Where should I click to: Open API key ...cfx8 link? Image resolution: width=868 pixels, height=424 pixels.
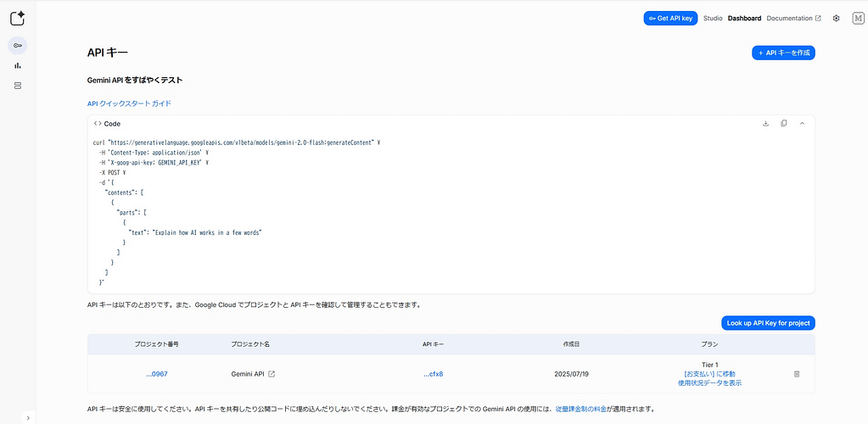[x=433, y=374]
